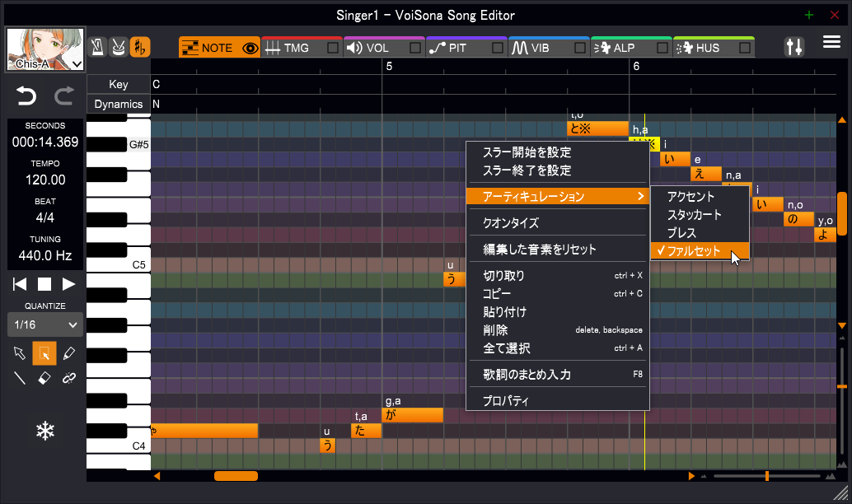Click the HUS huskiness icon

(684, 48)
